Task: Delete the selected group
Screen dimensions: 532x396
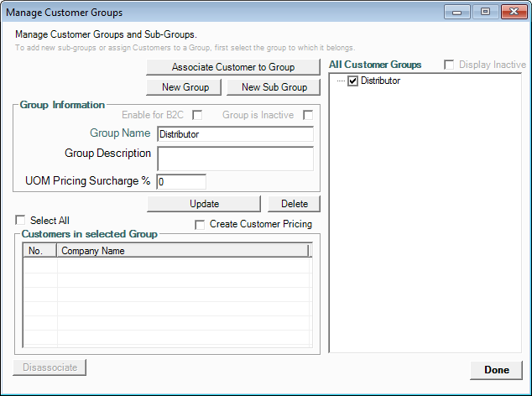Action: 294,204
